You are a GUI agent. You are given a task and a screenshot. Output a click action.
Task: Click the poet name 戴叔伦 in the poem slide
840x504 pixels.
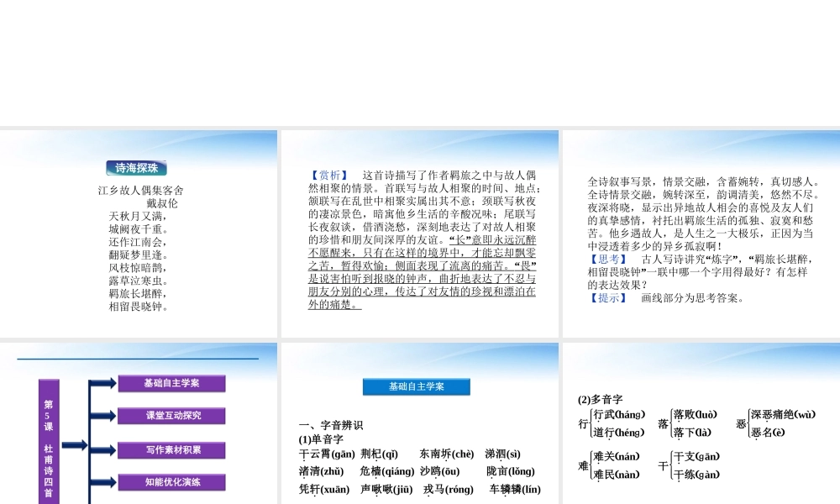(162, 203)
